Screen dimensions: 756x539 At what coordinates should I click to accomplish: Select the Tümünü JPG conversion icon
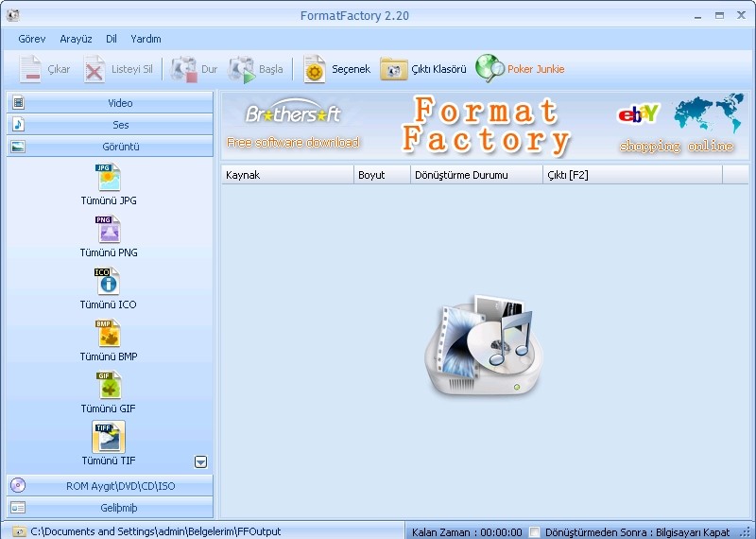click(x=108, y=177)
